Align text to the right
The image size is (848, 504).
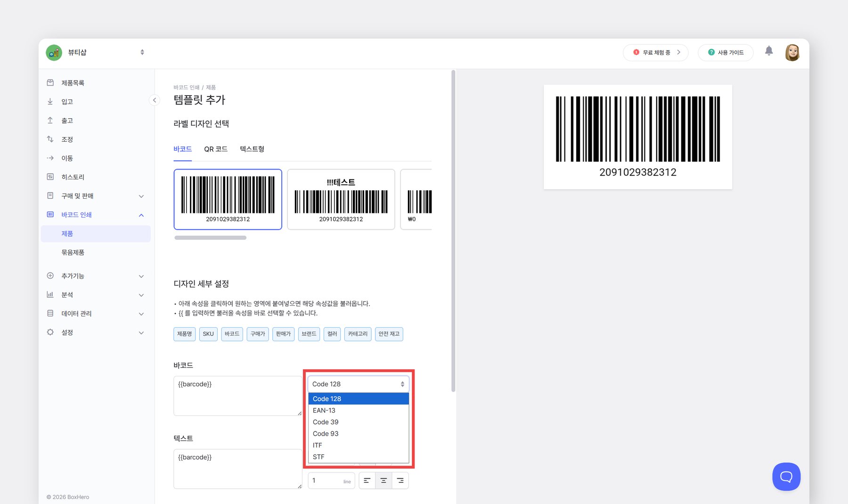[x=400, y=480]
